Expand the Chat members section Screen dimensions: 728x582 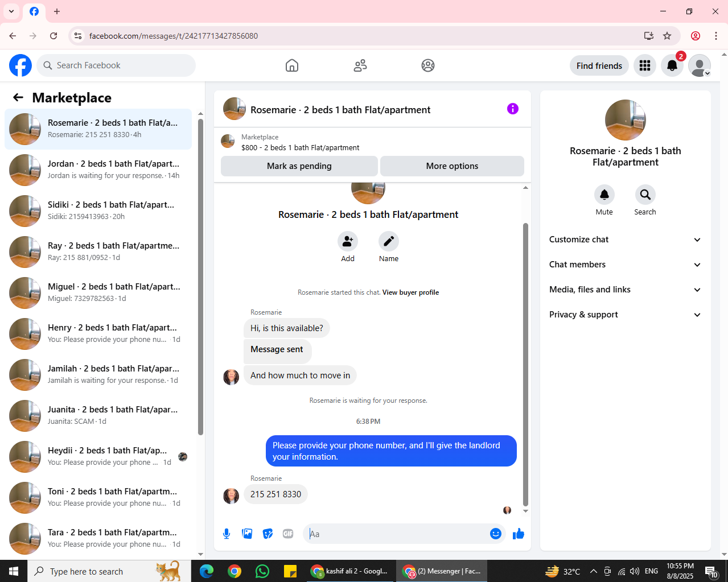625,265
